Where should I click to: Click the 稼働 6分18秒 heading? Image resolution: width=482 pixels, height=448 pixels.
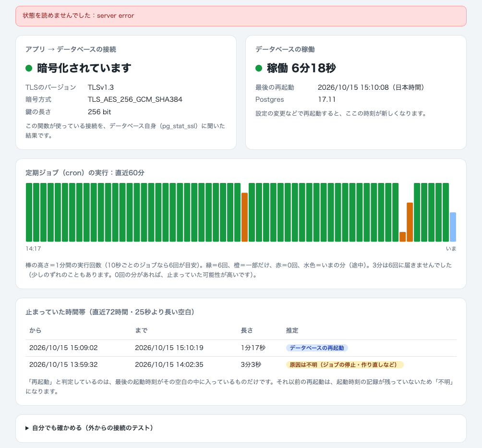pos(301,68)
